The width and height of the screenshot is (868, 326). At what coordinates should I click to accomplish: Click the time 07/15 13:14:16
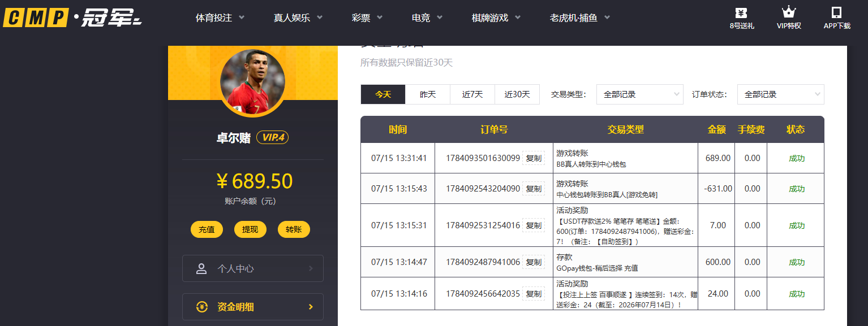point(399,294)
